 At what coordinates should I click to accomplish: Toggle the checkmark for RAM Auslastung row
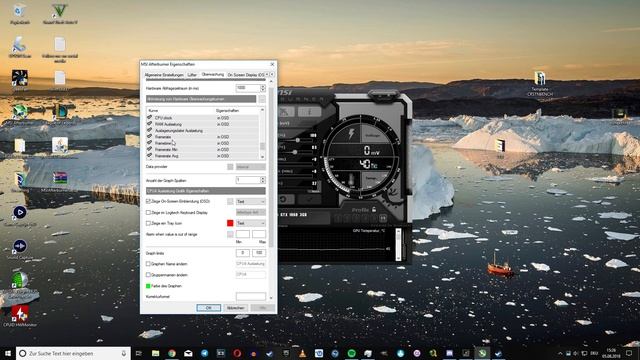(149, 124)
